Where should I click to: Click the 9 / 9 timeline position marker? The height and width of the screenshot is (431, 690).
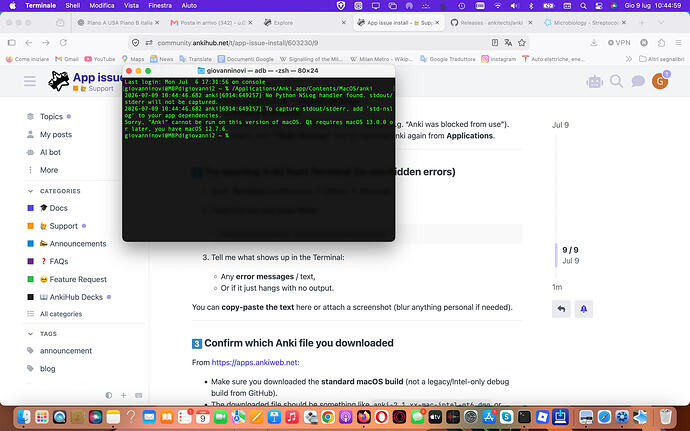tap(570, 250)
